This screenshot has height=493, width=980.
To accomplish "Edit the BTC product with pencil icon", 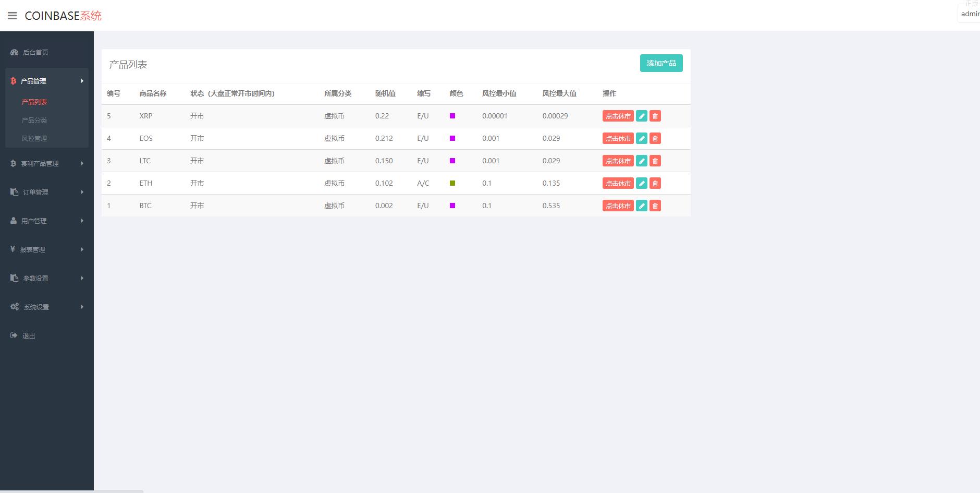I will pyautogui.click(x=642, y=206).
